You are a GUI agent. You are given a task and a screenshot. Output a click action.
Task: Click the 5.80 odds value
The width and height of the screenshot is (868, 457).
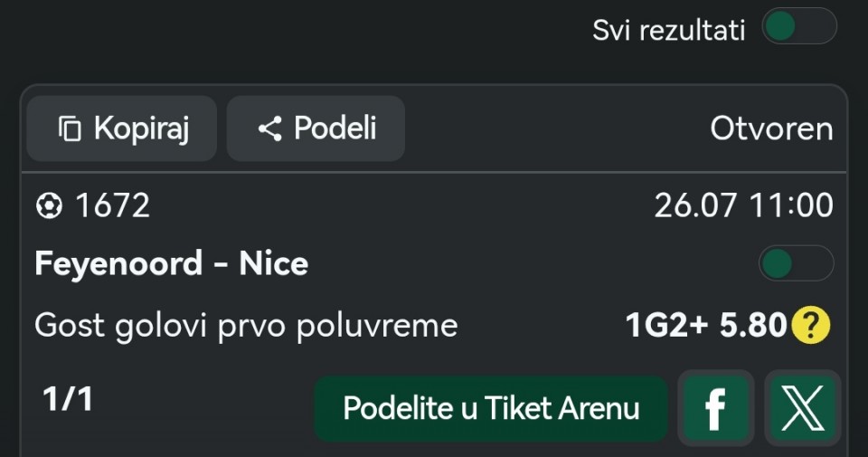point(753,325)
